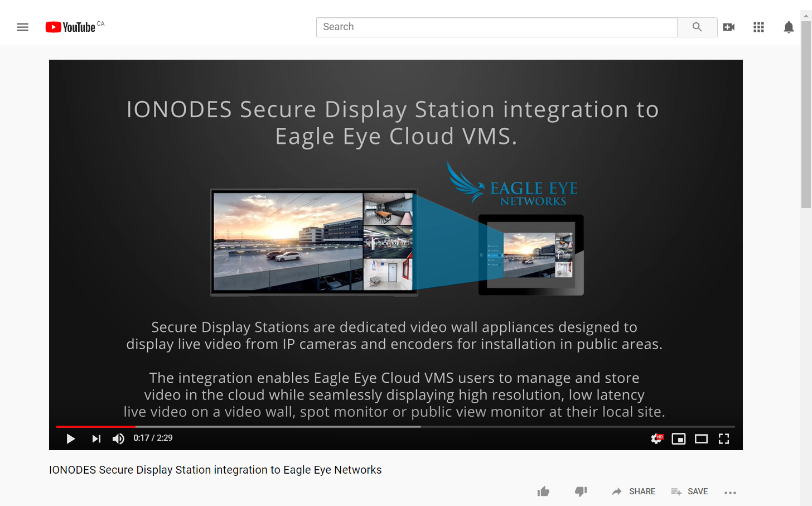Mute the video volume

[118, 438]
